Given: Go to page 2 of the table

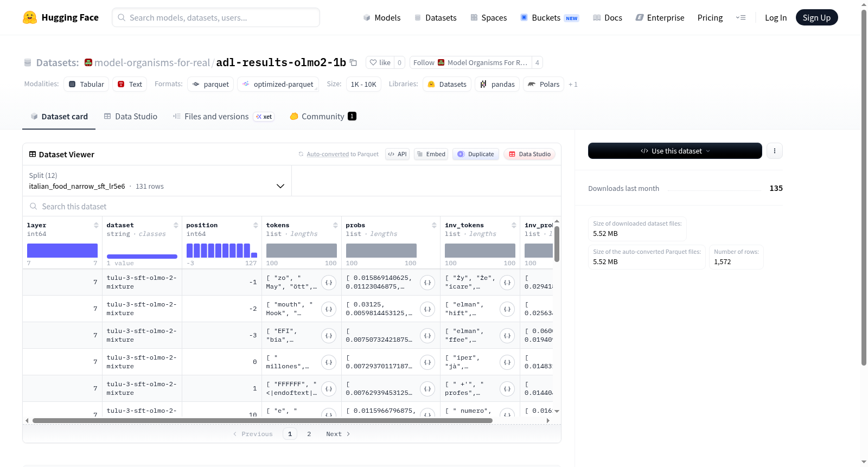Looking at the screenshot, I should point(309,434).
